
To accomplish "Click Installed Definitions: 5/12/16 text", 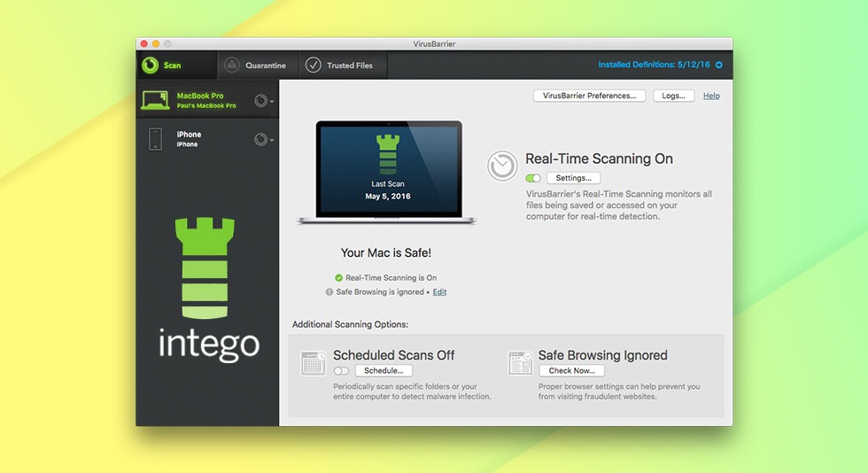I will (654, 65).
